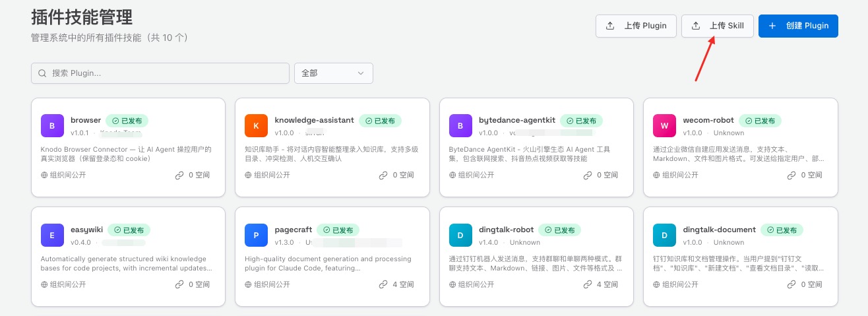Image resolution: width=868 pixels, height=316 pixels.
Task: Click v1.3.0 version text on pagecraft card
Action: 284,242
